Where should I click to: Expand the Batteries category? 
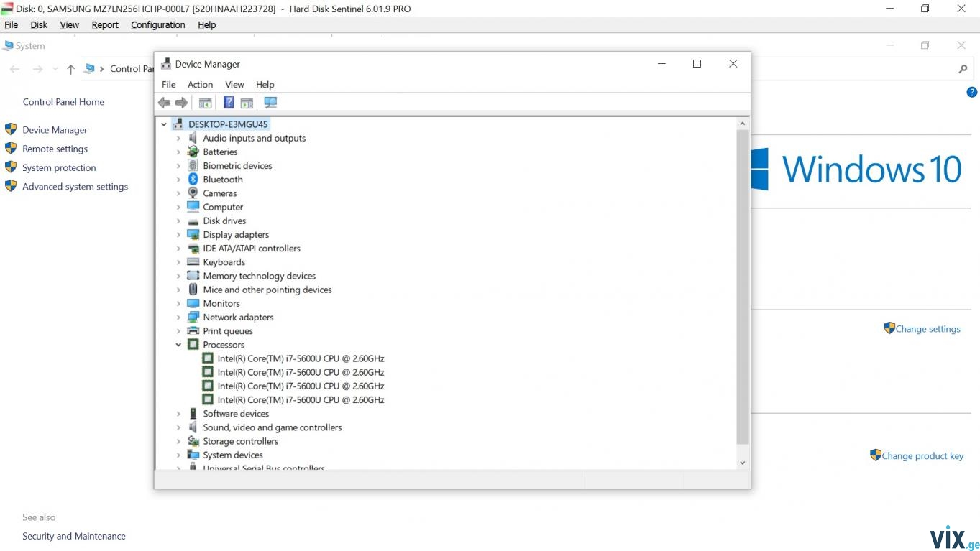[178, 152]
